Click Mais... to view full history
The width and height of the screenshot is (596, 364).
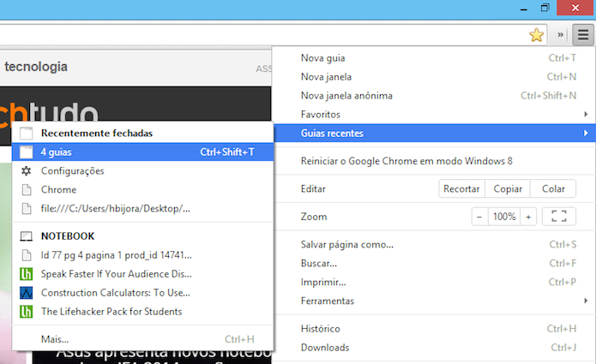pos(142,339)
